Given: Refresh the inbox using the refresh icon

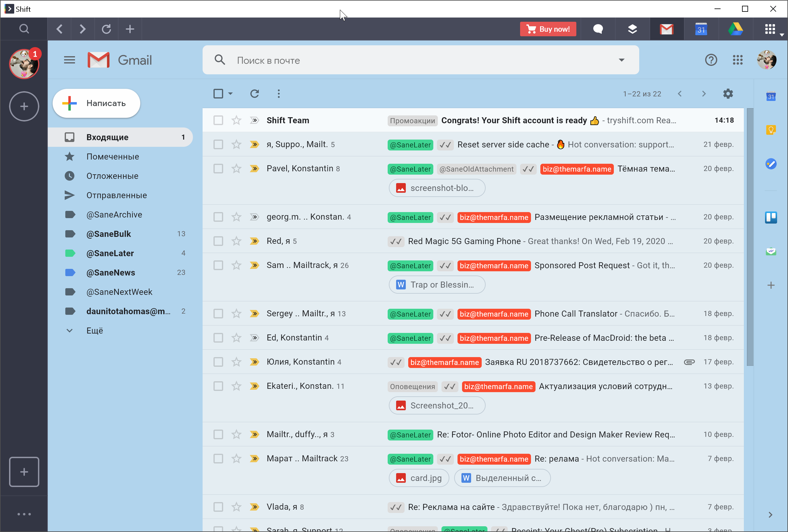Looking at the screenshot, I should pos(255,94).
